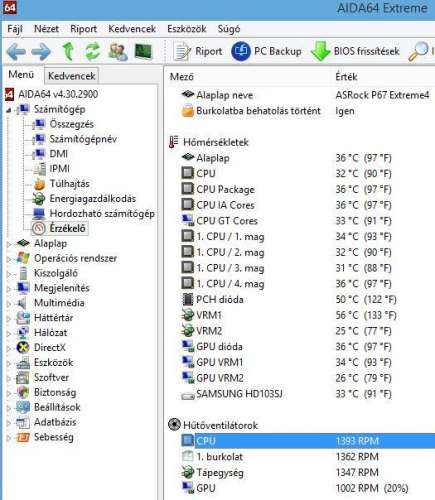The height and width of the screenshot is (500, 435).
Task: Click the Hőmérsékletek thermometer icon
Action: coord(173,142)
